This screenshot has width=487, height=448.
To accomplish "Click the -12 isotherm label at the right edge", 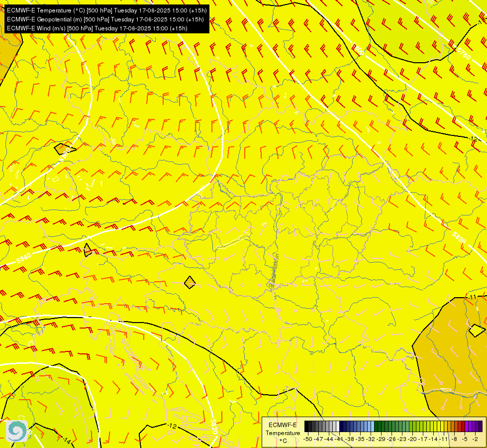I will click(x=473, y=138).
